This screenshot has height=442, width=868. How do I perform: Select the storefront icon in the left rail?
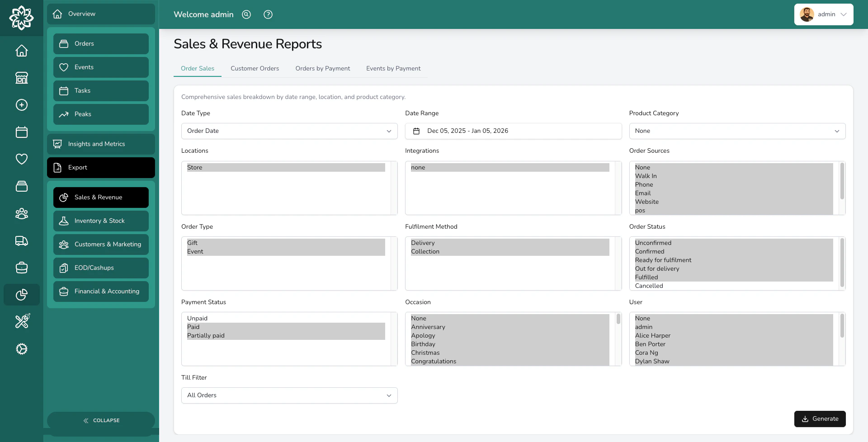point(21,78)
